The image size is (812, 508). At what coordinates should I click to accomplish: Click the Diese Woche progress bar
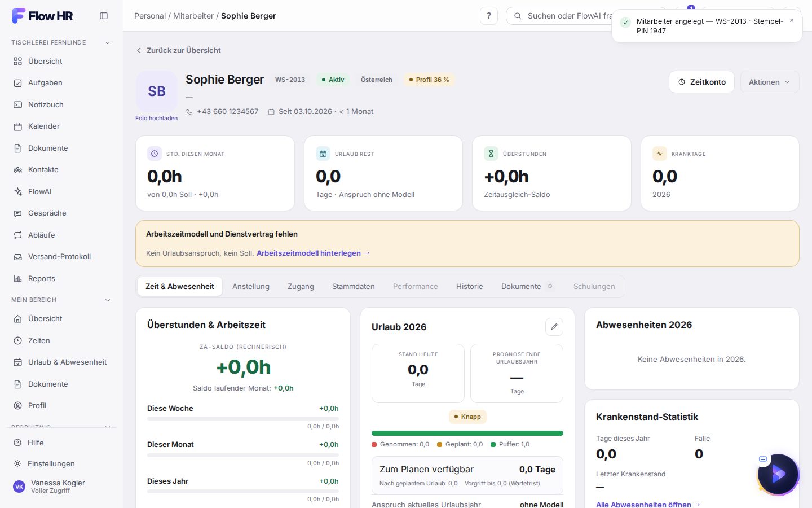pyautogui.click(x=243, y=418)
